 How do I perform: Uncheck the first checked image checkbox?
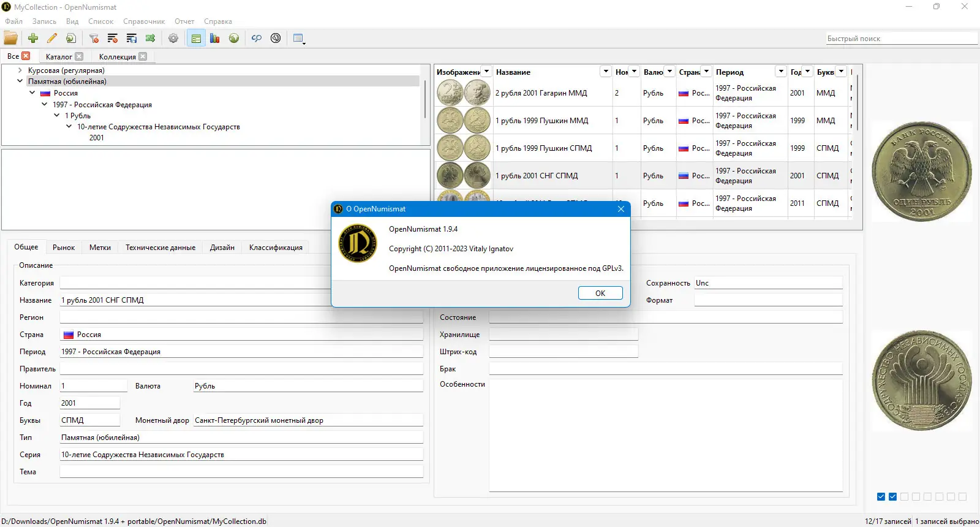pyautogui.click(x=881, y=497)
